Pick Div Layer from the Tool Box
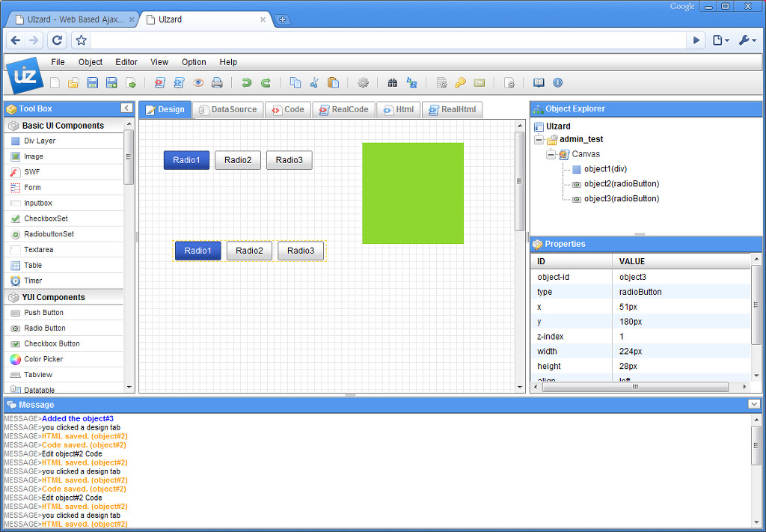766x532 pixels. click(x=64, y=141)
